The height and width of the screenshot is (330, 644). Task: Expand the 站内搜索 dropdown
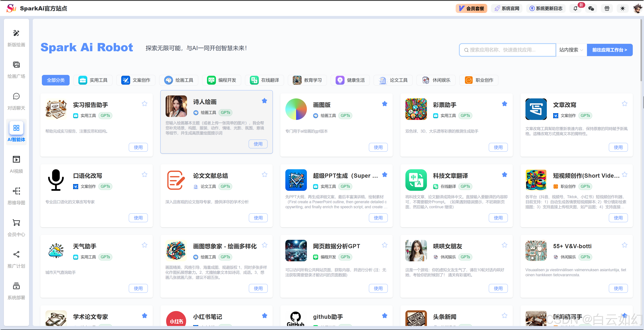click(x=571, y=50)
